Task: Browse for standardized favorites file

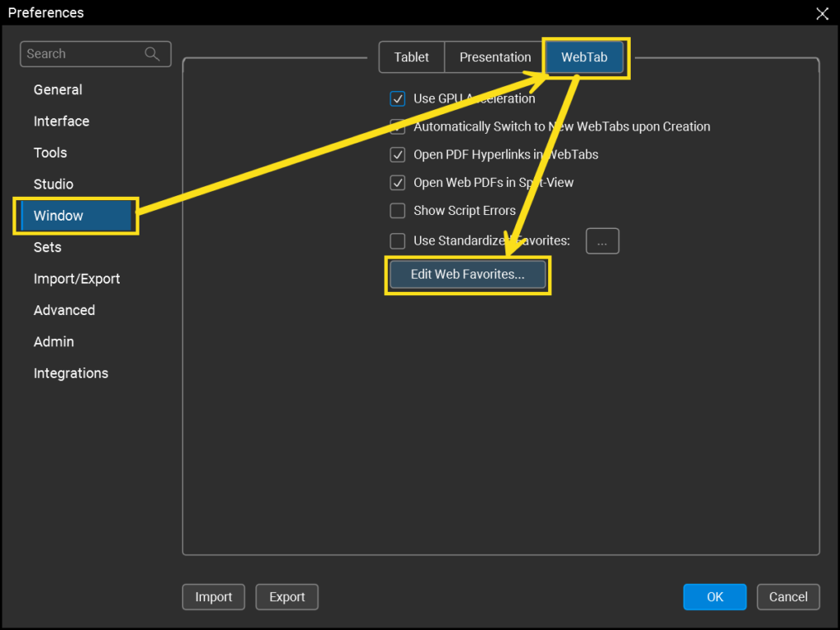Action: [x=602, y=241]
